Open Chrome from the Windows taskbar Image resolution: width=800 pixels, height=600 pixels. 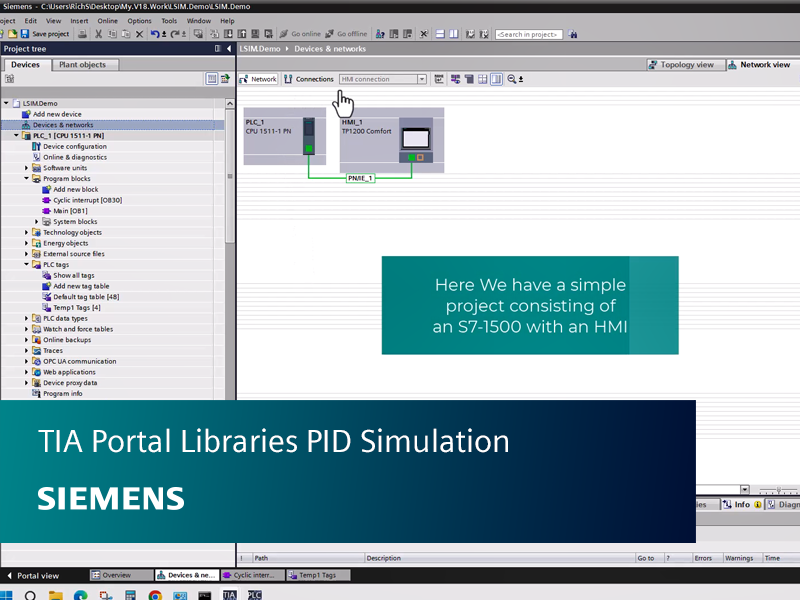(155, 594)
